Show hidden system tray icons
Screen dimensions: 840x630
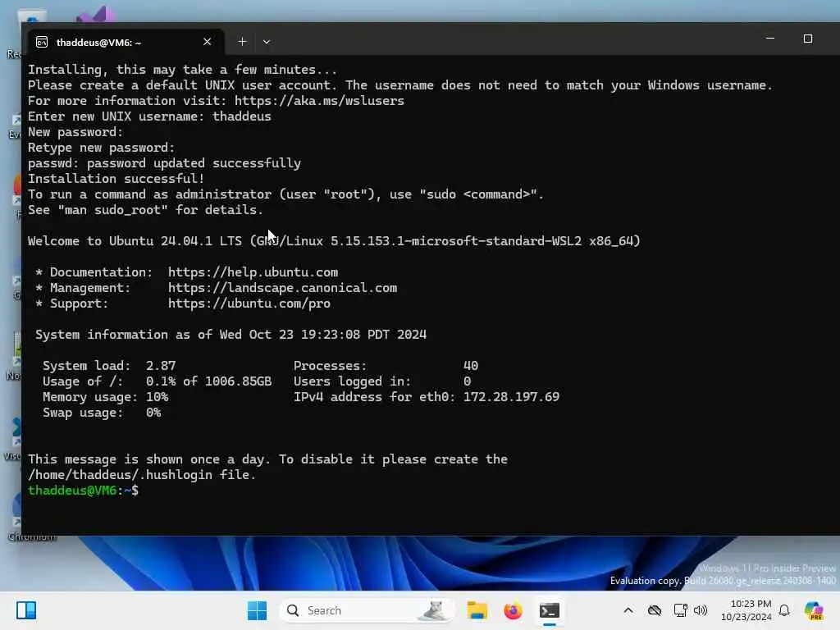click(x=628, y=610)
